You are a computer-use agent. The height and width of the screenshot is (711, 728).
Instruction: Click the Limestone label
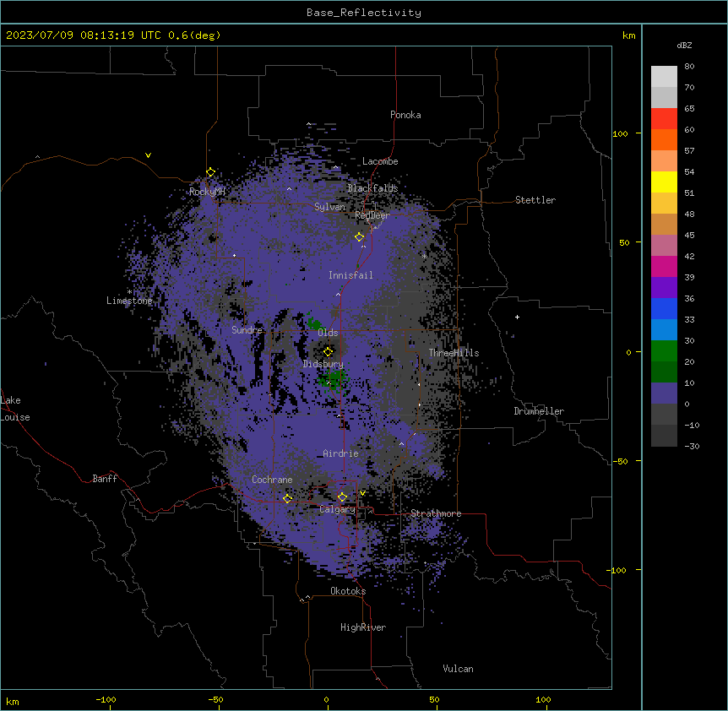click(129, 301)
